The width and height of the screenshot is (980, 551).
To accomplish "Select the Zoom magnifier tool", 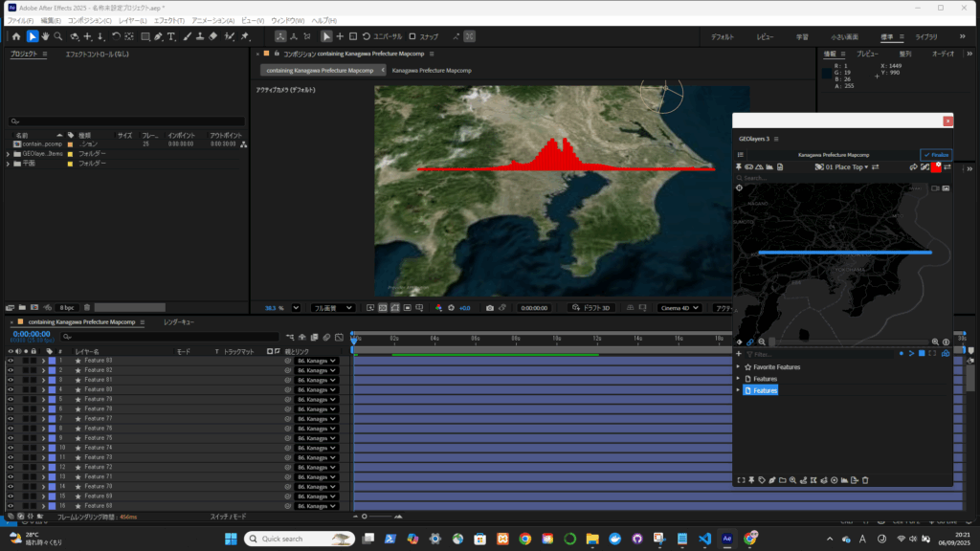I will 59,36.
